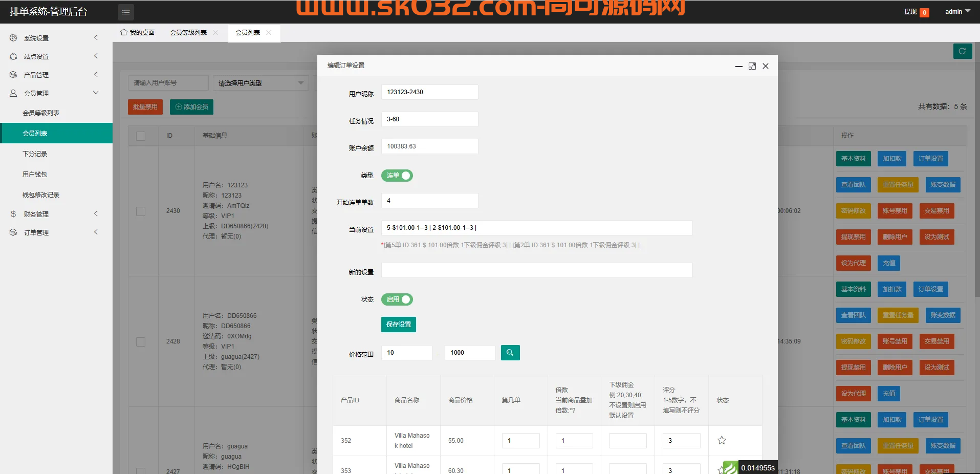The height and width of the screenshot is (474, 980).
Task: Select the 系统设置 gear icon in sidebar
Action: coord(13,37)
